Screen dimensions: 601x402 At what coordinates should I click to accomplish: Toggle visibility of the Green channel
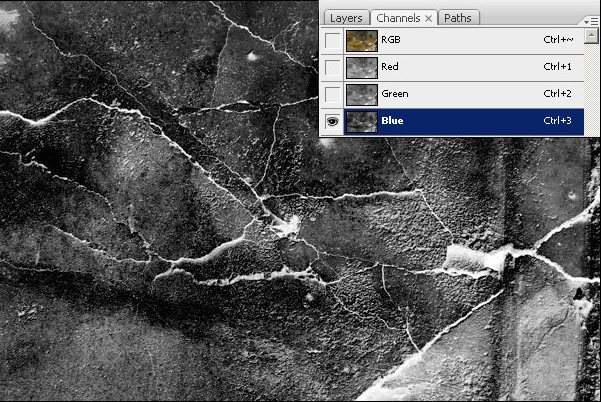coord(332,94)
